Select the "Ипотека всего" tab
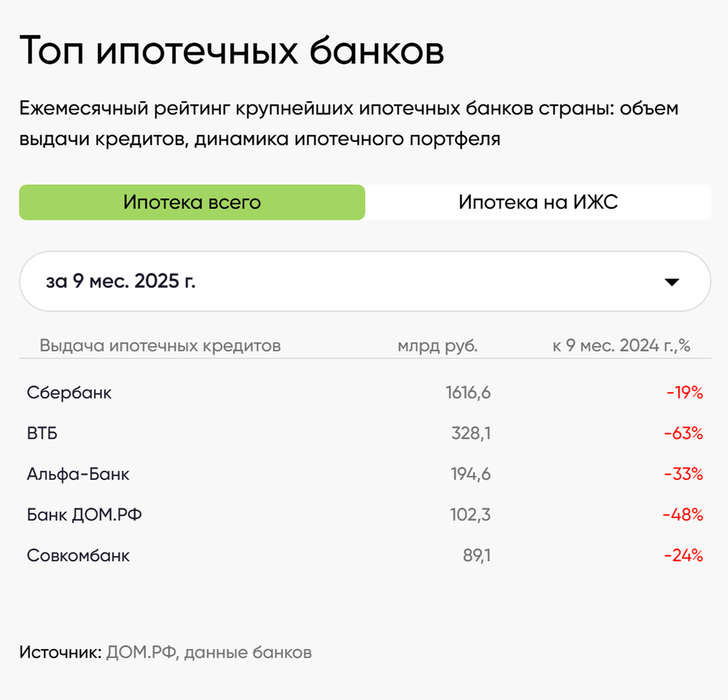This screenshot has height=700, width=728. click(x=192, y=202)
